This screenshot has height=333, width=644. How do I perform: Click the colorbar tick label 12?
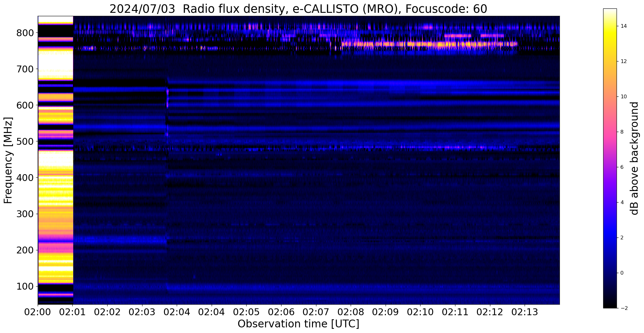point(624,61)
